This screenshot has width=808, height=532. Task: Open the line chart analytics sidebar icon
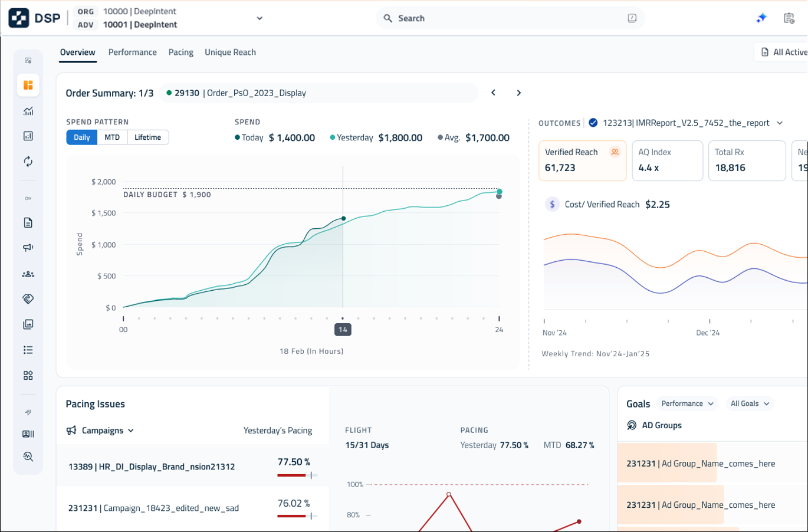[x=28, y=111]
